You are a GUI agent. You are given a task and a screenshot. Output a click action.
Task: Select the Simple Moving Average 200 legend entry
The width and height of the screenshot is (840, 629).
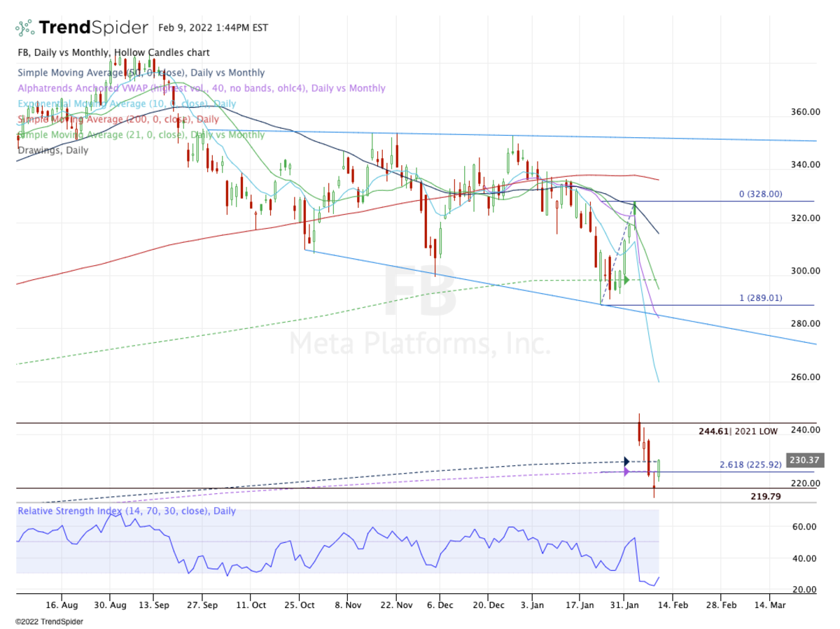(x=118, y=119)
